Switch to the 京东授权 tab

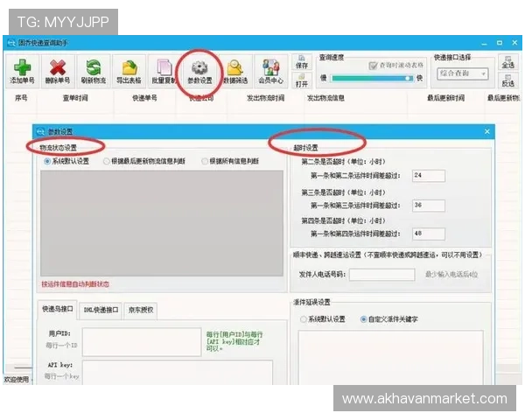pos(141,311)
